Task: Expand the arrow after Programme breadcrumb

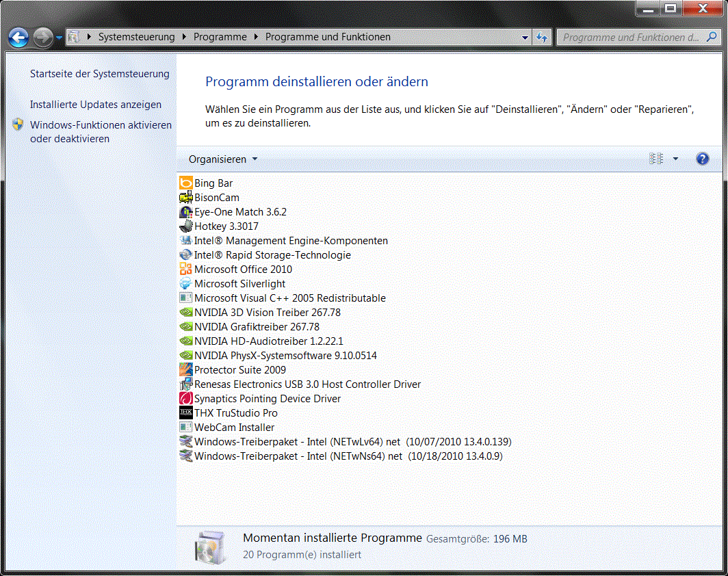Action: tap(256, 37)
